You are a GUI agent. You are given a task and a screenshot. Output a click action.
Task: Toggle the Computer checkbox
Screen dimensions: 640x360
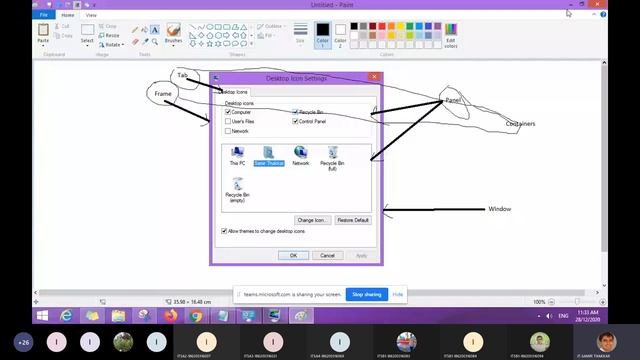(228, 111)
